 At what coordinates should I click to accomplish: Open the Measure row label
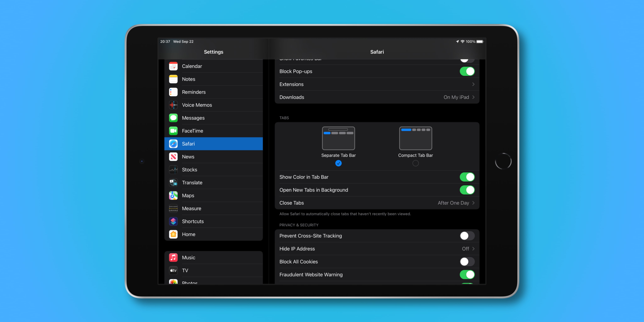(192, 208)
